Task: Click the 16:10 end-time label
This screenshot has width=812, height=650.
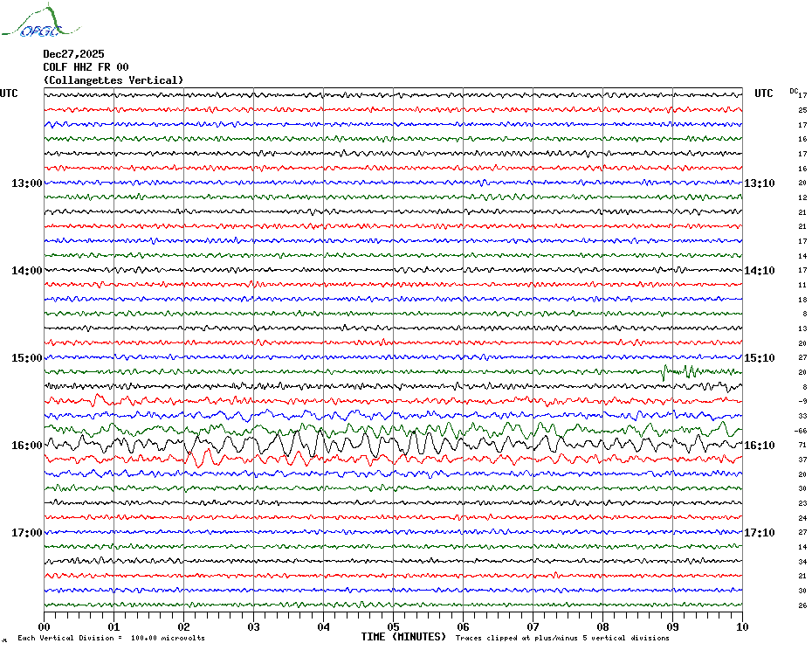Action: click(760, 446)
